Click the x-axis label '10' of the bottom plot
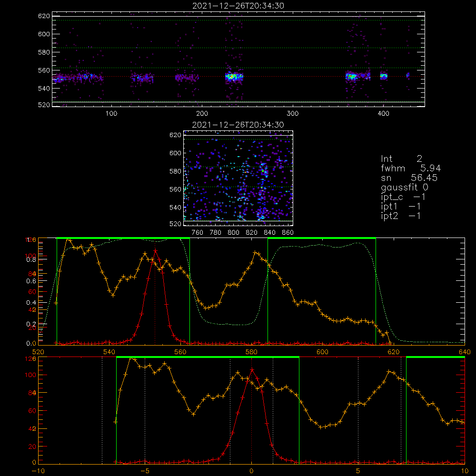This screenshot has height=476, width=476. point(465,471)
